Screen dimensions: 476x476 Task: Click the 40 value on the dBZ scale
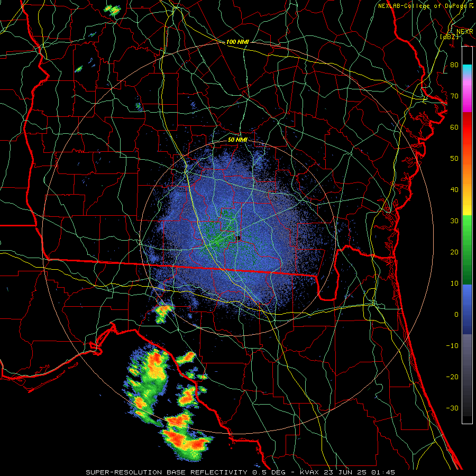click(454, 190)
